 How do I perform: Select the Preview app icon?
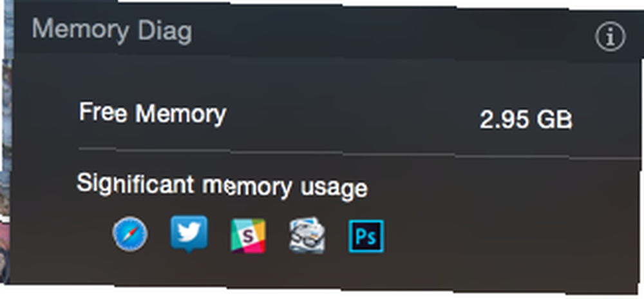tap(307, 235)
